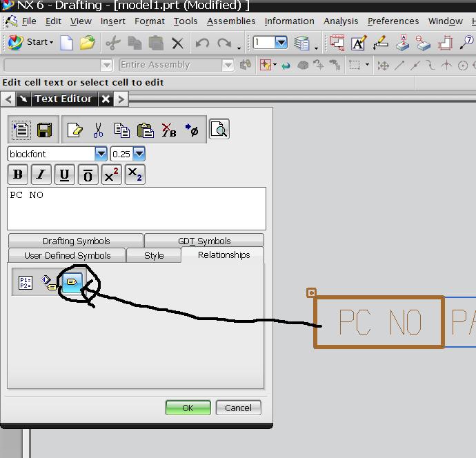Insert object attribute icon

(48, 283)
